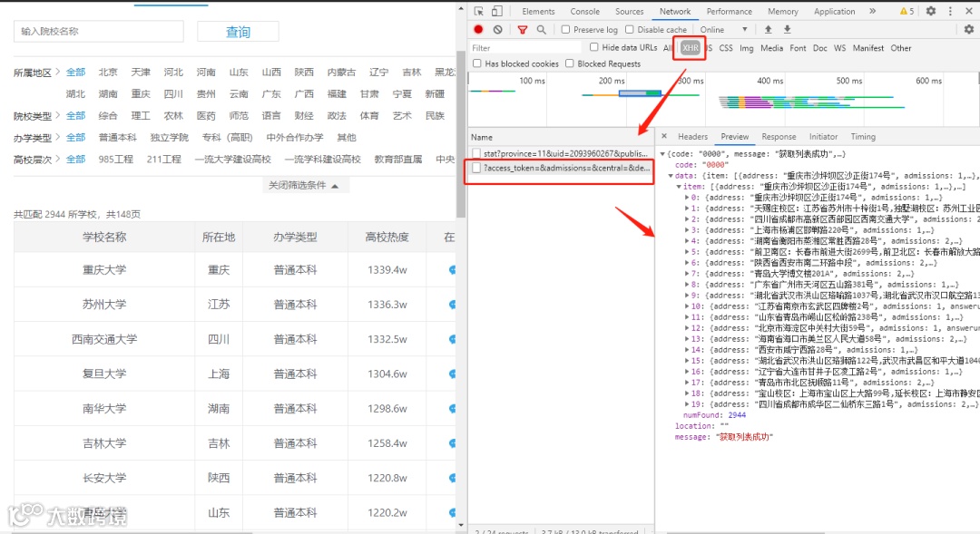
Task: Filter region by 四川
Action: [173, 93]
